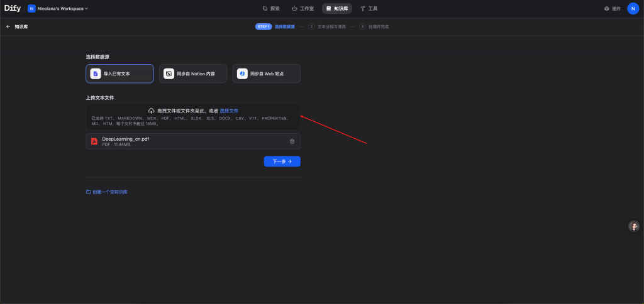The image size is (644, 304).
Task: Click the red PDF file icon
Action: point(94,141)
